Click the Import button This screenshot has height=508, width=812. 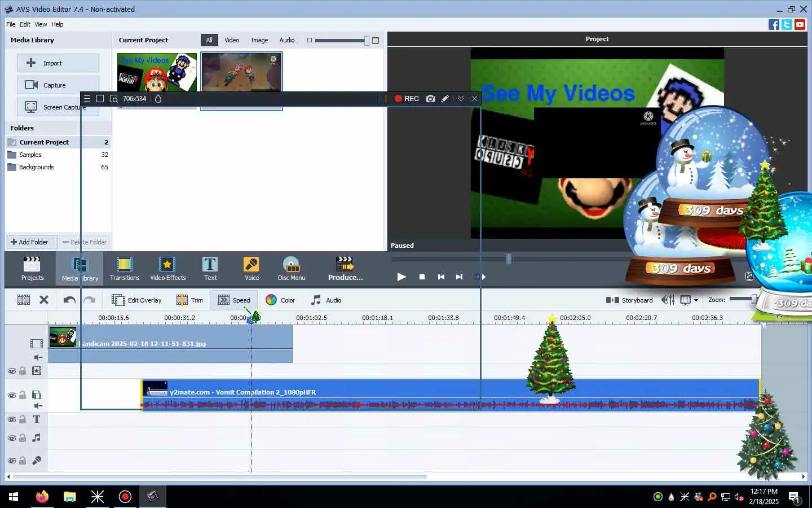point(58,63)
